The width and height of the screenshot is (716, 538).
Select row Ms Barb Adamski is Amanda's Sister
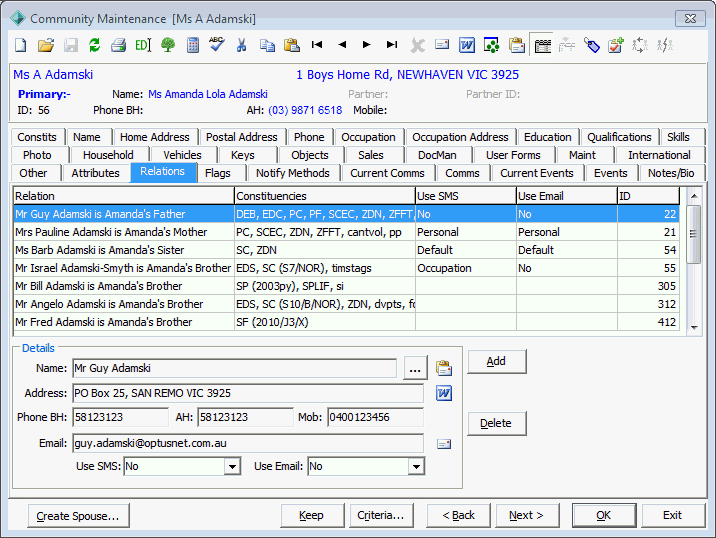[x=347, y=250]
